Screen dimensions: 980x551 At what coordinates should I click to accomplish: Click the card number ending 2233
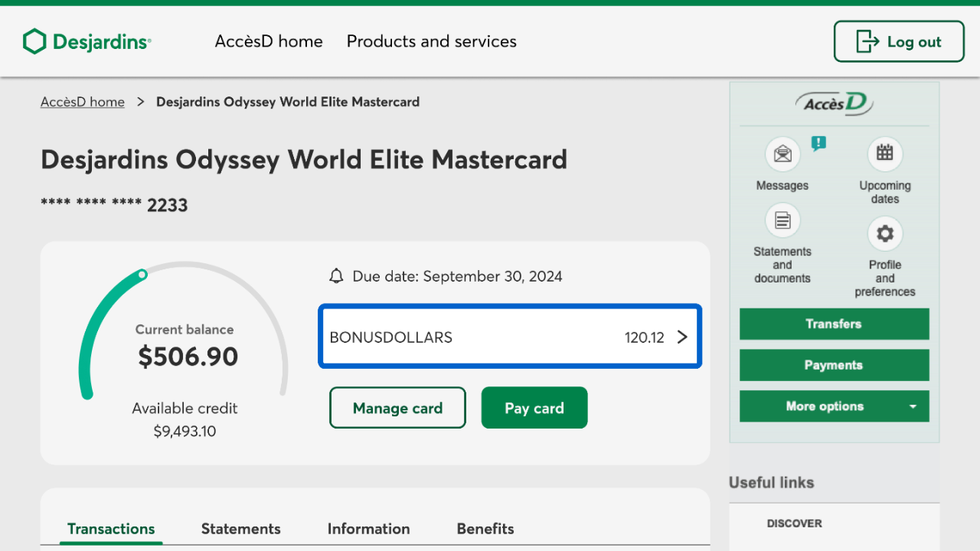[x=114, y=205]
